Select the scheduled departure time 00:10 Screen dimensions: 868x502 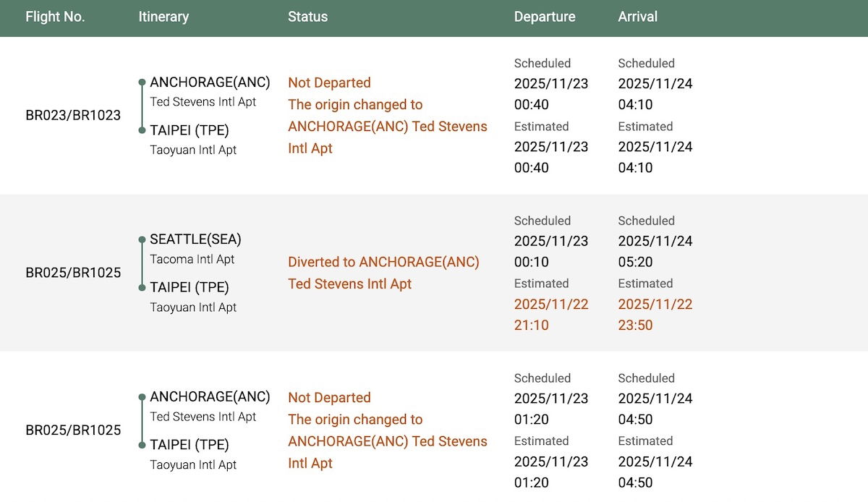point(532,263)
